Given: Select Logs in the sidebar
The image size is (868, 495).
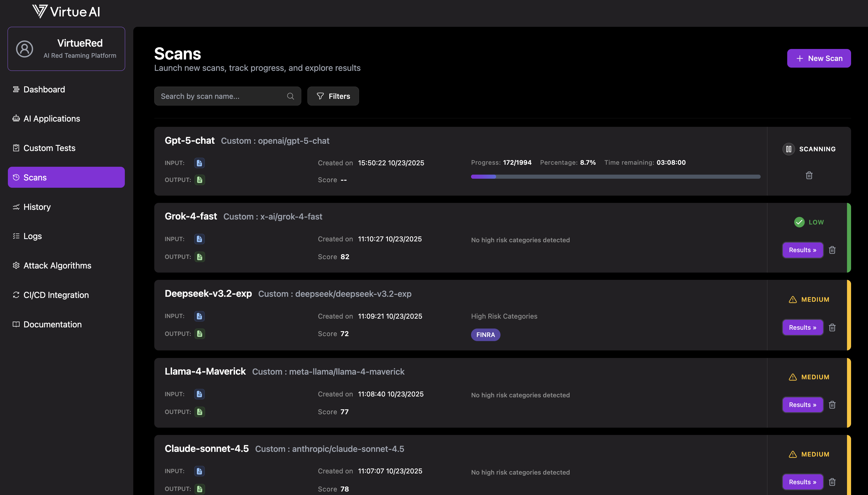Looking at the screenshot, I should (32, 236).
